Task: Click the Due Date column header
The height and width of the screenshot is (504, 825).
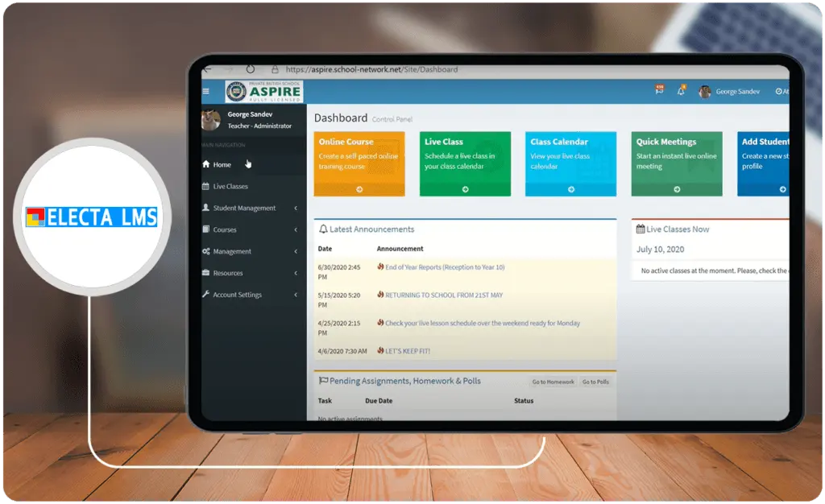Action: click(x=379, y=401)
